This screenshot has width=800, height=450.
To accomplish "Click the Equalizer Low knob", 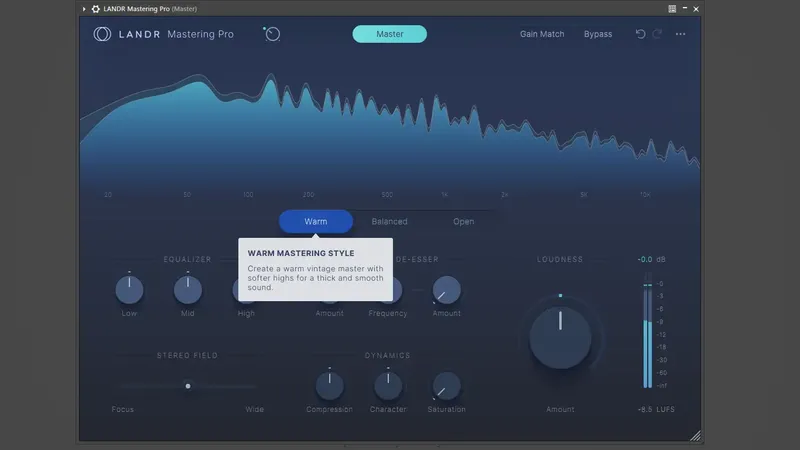I will pos(130,290).
